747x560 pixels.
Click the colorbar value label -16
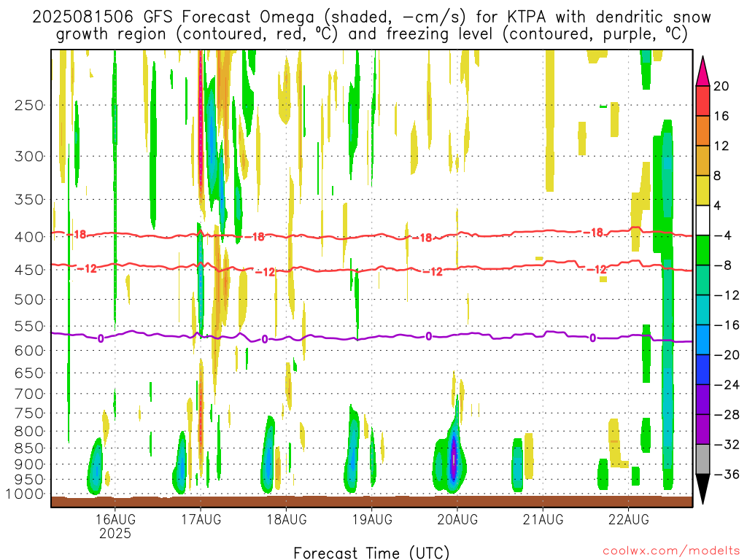(727, 325)
